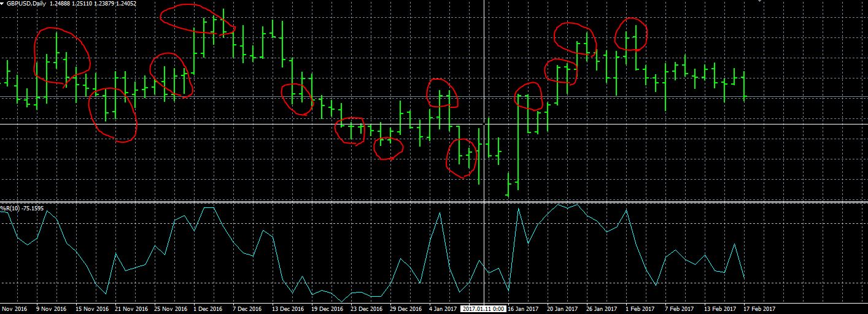
Task: Click the GBPUSD,Daily chart title
Action: (25, 4)
